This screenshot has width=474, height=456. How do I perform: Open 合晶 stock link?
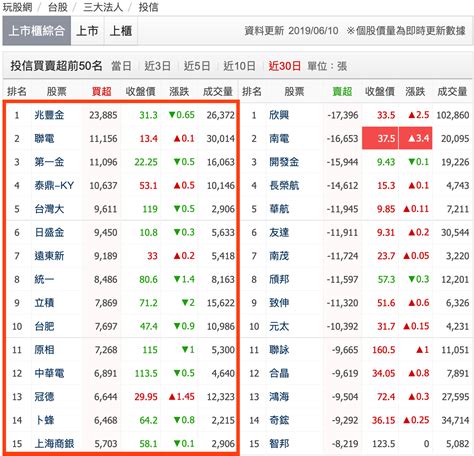point(279,373)
